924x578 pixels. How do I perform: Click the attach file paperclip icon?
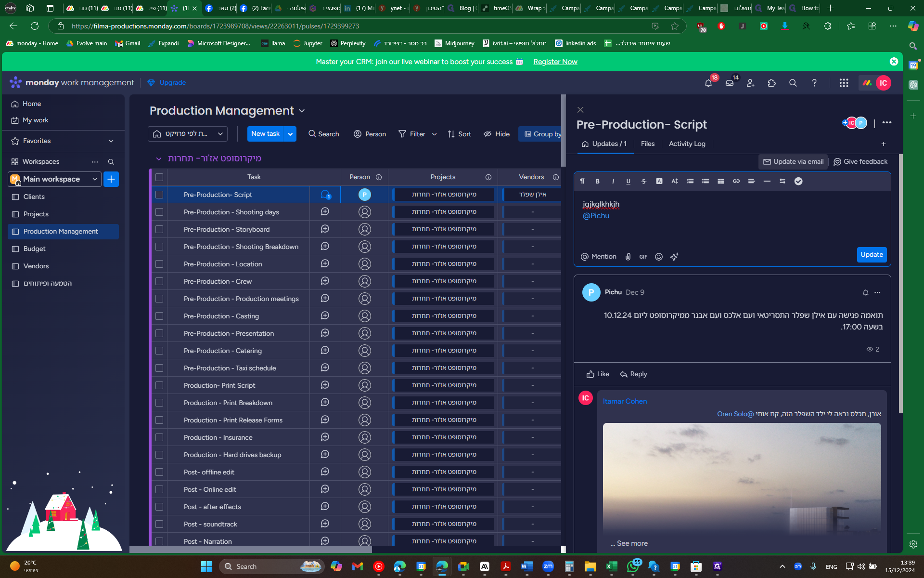point(628,257)
